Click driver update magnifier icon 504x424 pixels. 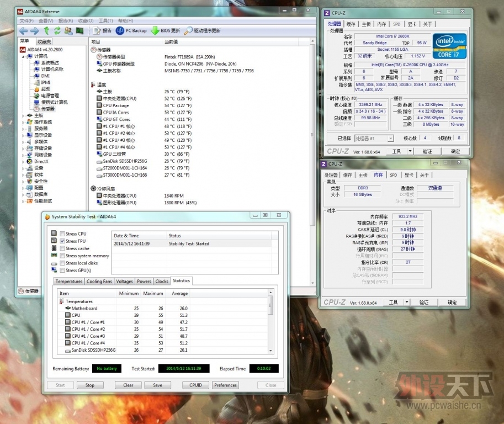point(188,30)
